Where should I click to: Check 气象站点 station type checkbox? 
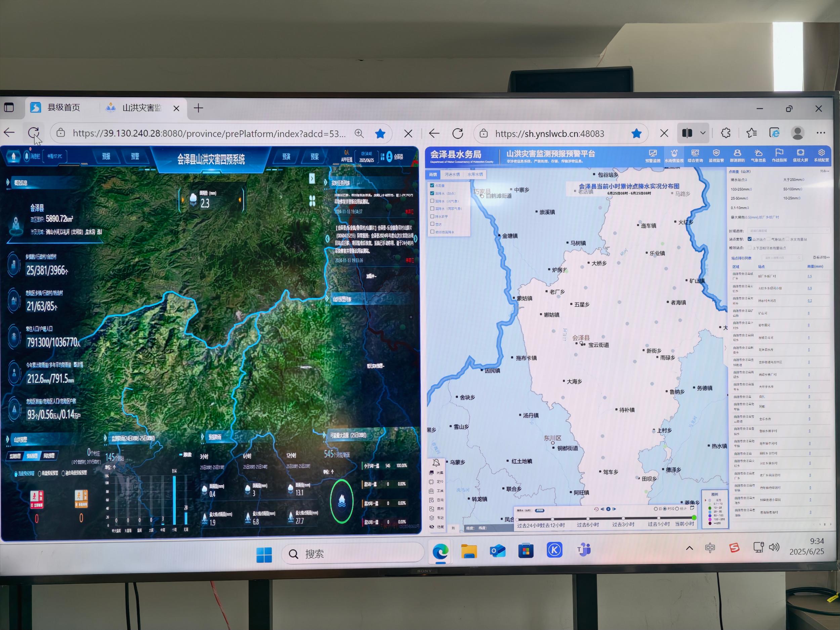tap(769, 239)
